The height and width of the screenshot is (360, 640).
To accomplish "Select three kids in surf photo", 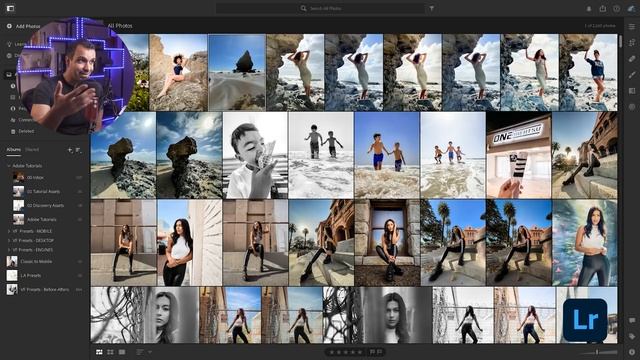I will 453,156.
